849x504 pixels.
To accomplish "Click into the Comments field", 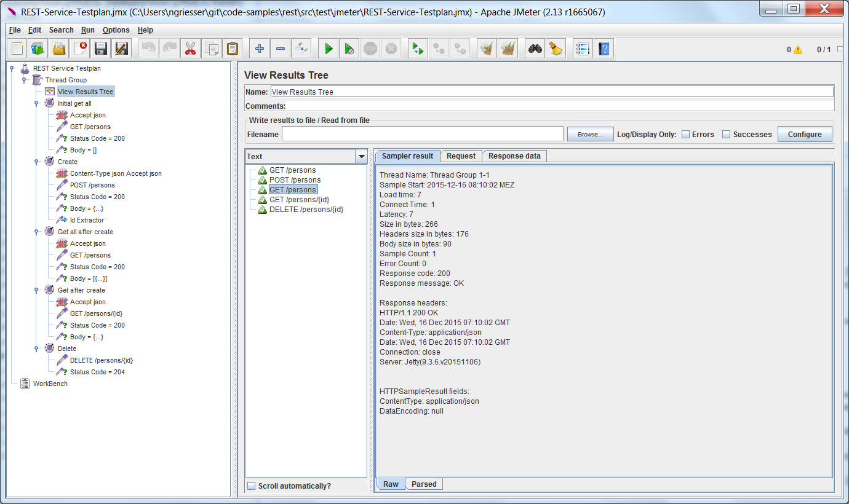I will (x=560, y=106).
